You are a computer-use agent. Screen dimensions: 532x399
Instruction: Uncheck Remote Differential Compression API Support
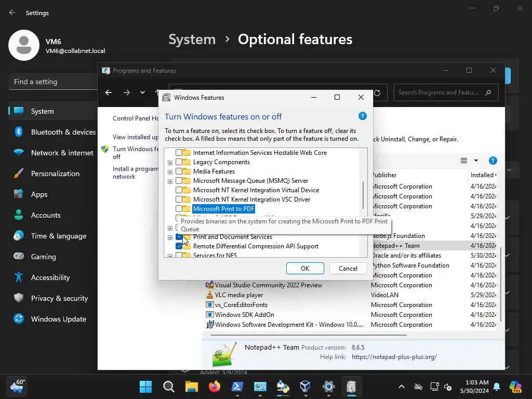[x=179, y=246]
